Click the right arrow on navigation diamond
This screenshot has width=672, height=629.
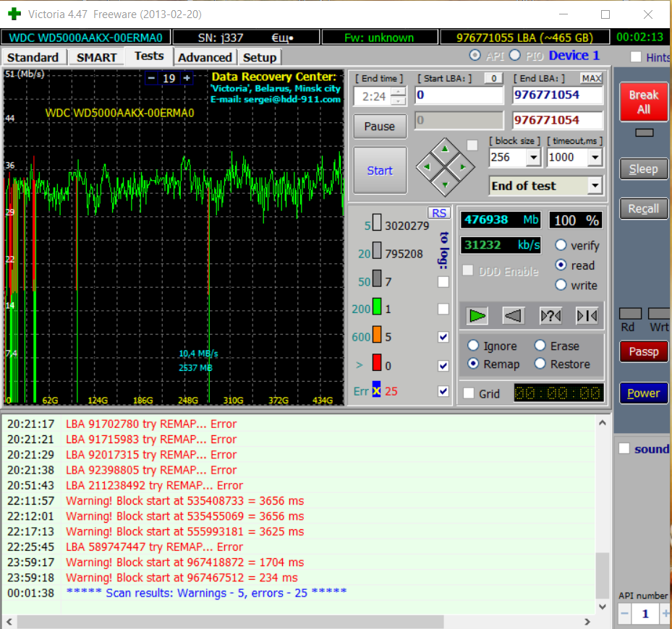click(463, 167)
